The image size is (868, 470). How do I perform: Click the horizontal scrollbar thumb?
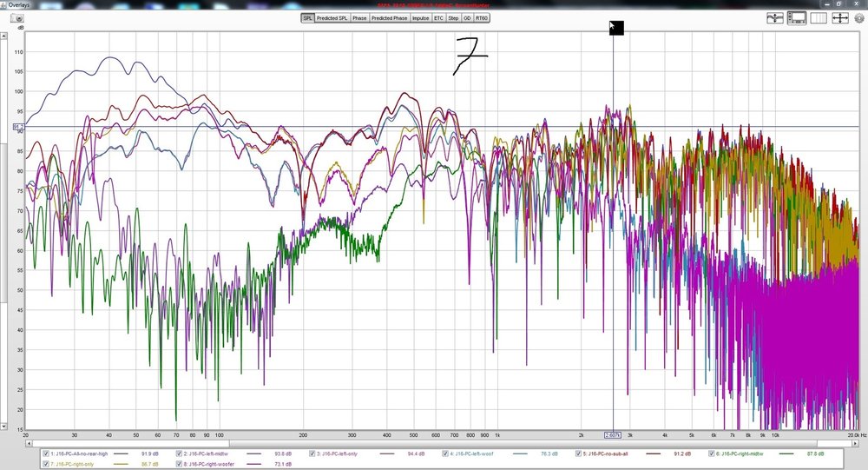tap(130, 443)
